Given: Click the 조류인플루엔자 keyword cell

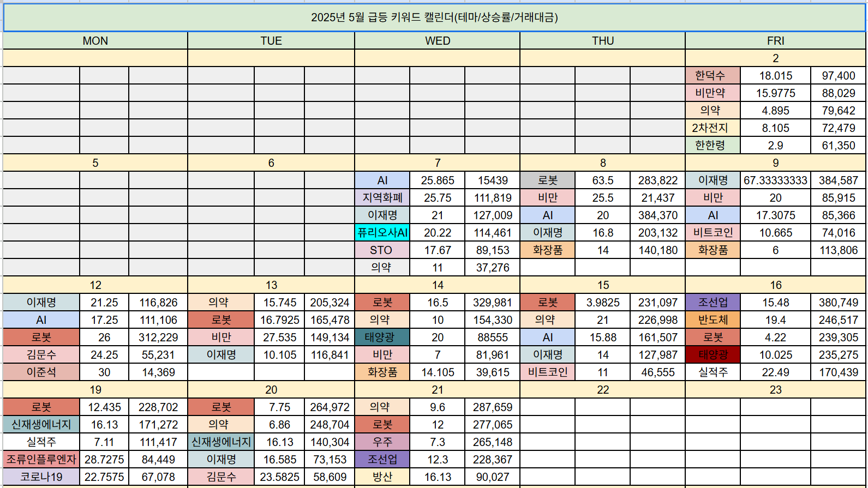Looking at the screenshot, I should click(x=41, y=460).
